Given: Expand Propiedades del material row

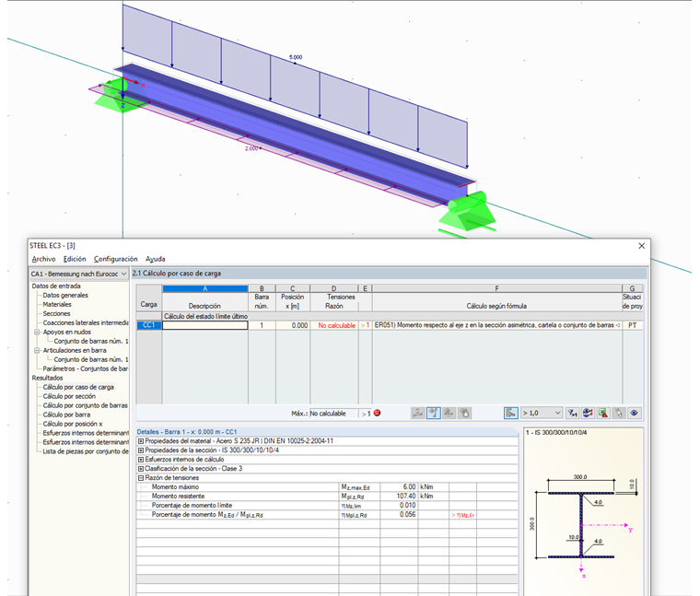Looking at the screenshot, I should pyautogui.click(x=141, y=441).
